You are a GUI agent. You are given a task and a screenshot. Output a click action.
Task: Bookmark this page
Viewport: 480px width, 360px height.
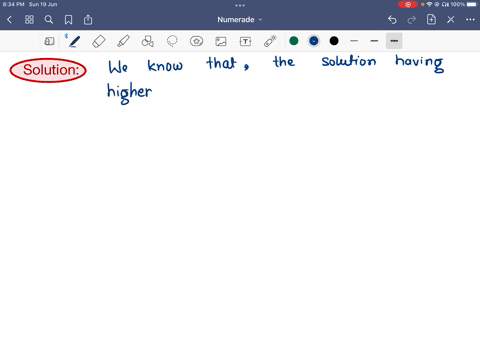pos(68,20)
